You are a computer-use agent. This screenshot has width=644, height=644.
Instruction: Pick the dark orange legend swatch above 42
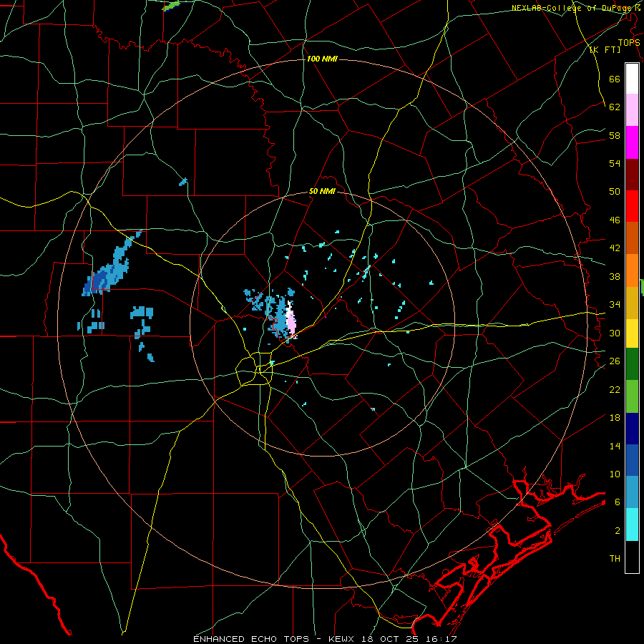pyautogui.click(x=632, y=238)
